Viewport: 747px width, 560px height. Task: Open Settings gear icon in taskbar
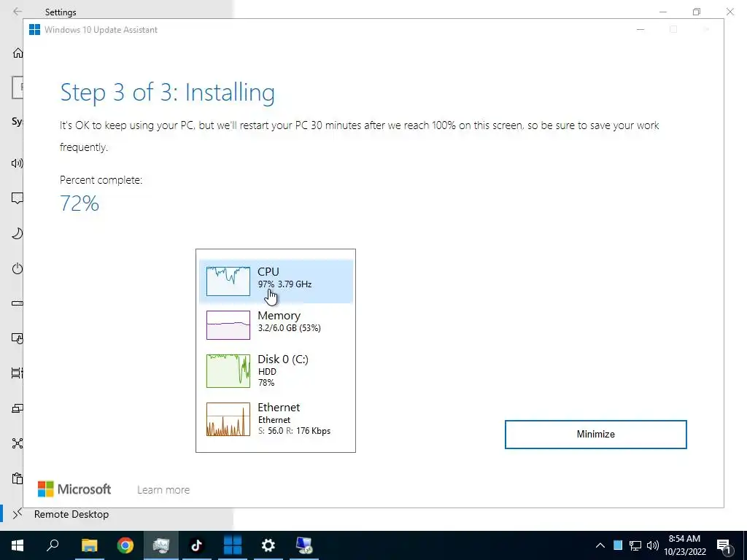(268, 545)
